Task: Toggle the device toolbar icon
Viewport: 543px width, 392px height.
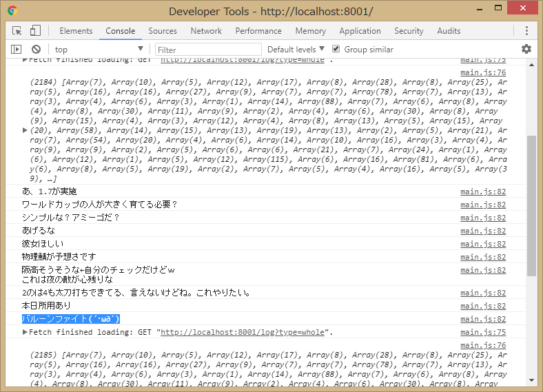Action: 35,31
